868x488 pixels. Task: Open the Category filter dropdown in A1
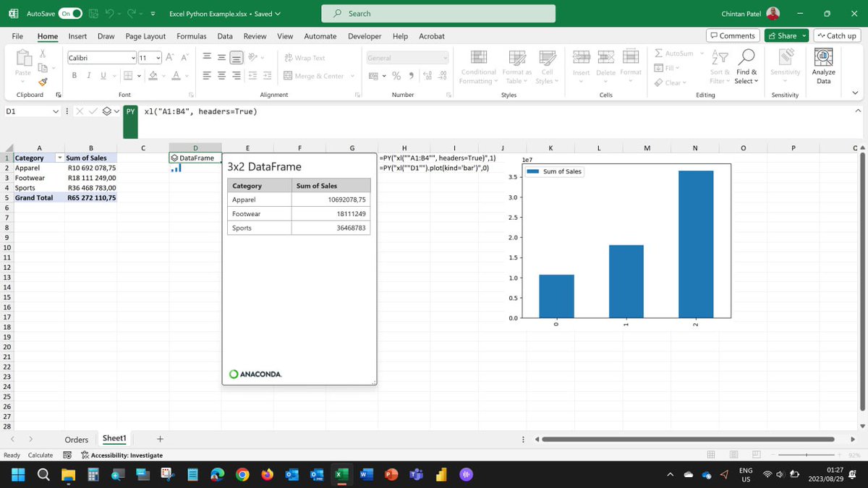59,158
